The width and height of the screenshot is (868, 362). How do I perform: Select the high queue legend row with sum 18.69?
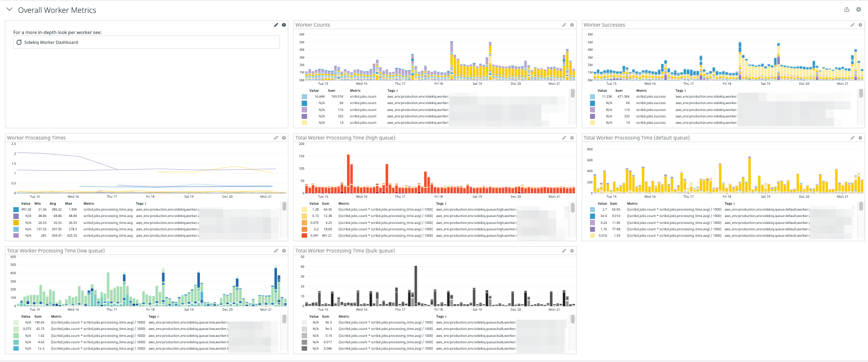[434, 229]
